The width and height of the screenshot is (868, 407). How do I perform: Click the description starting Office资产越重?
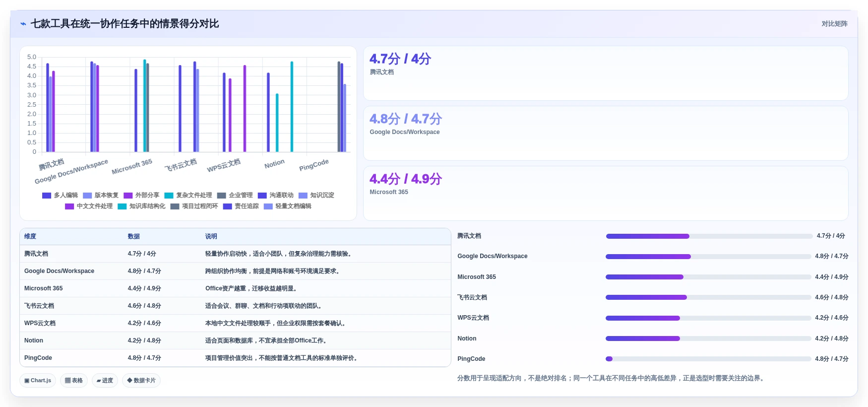tap(252, 289)
